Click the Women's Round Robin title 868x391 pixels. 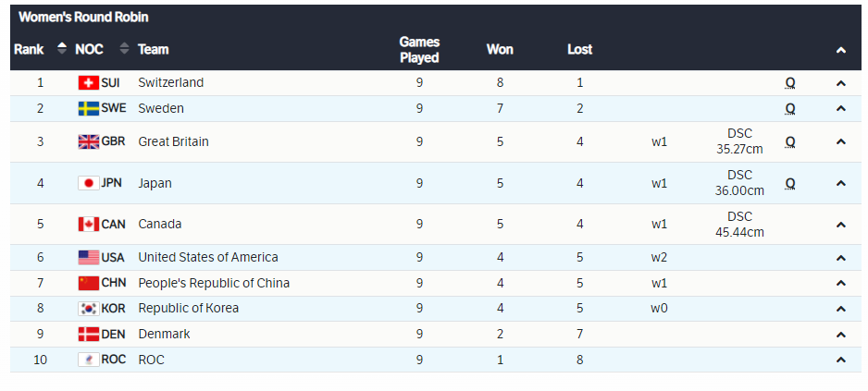click(83, 18)
